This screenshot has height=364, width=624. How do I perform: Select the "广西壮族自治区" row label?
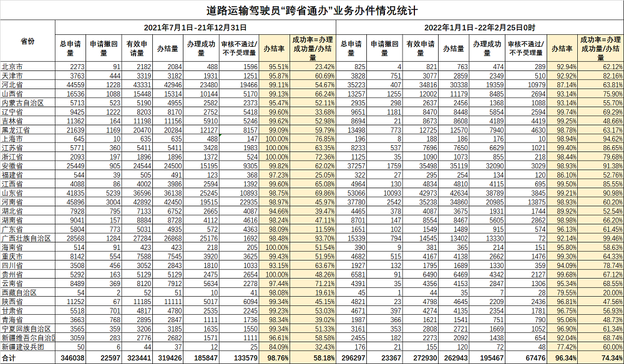tap(27, 239)
